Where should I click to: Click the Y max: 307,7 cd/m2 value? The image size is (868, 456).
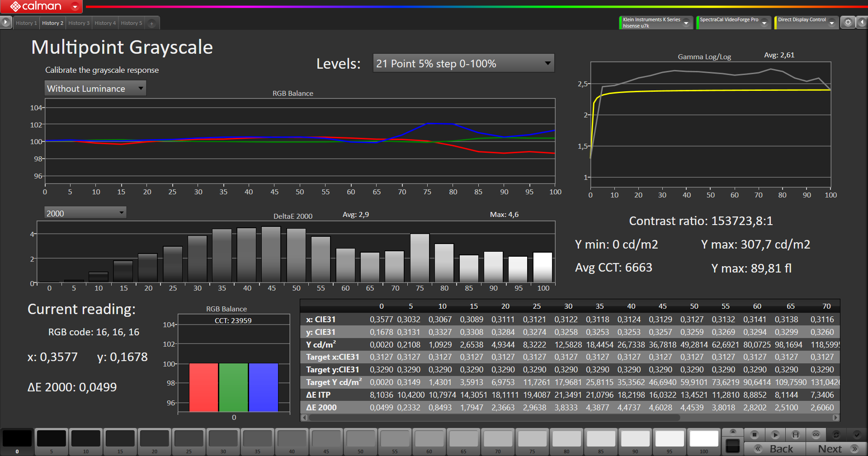(x=755, y=244)
